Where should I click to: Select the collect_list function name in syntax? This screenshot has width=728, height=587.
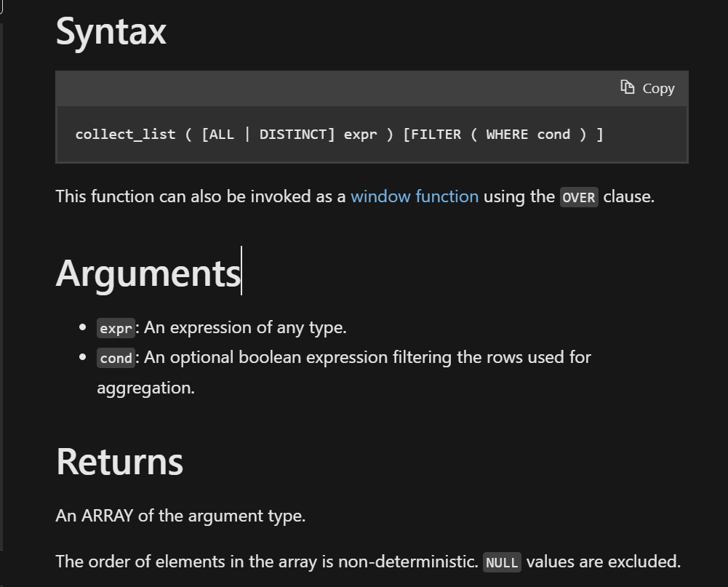[124, 134]
